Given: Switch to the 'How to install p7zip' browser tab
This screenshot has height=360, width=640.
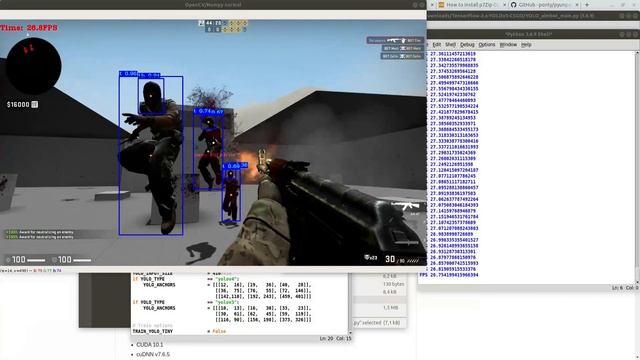Looking at the screenshot, I should pos(472,5).
